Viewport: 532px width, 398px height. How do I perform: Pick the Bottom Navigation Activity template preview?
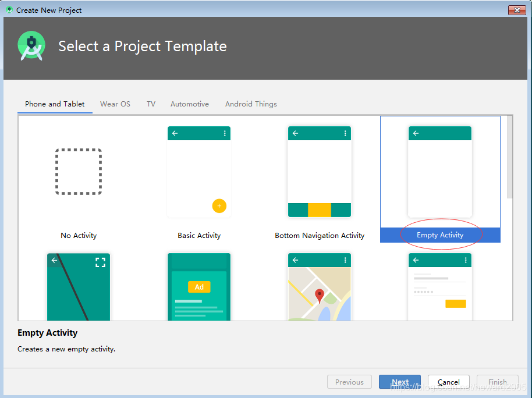point(320,172)
